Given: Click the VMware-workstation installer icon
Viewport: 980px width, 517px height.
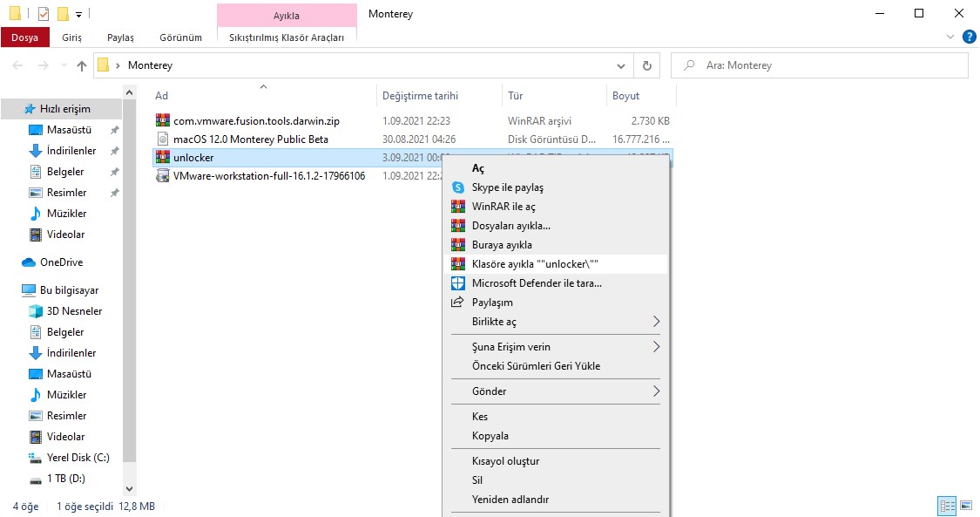Looking at the screenshot, I should [x=163, y=175].
